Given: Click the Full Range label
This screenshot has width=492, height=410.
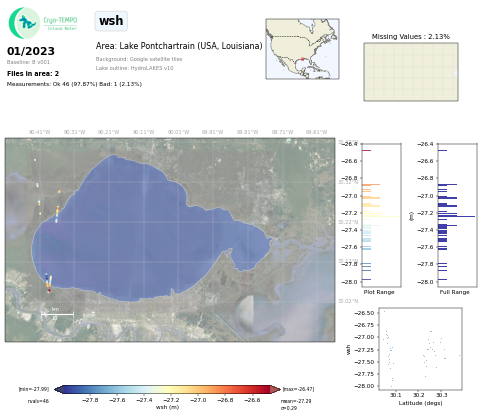Looking at the screenshot, I should click(454, 292).
